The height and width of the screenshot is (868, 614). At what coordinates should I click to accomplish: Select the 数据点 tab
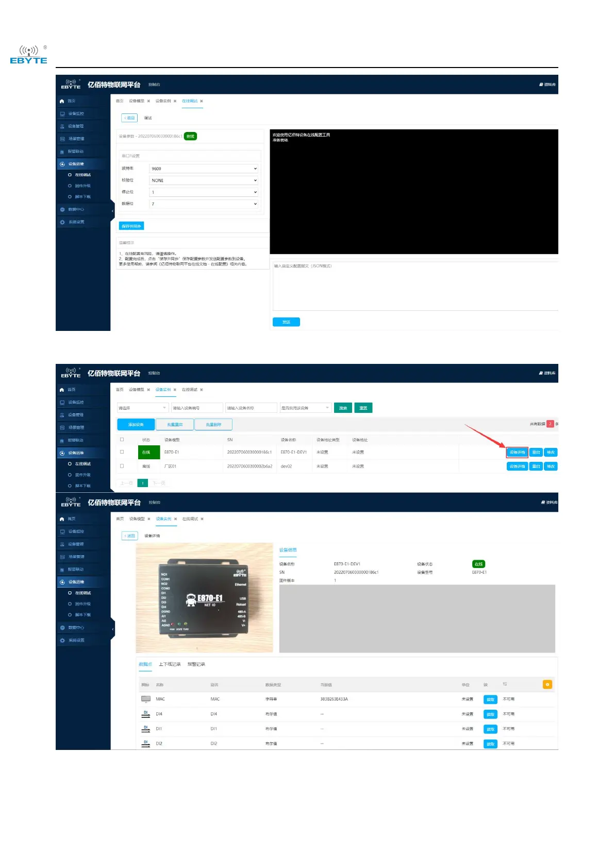tap(145, 664)
